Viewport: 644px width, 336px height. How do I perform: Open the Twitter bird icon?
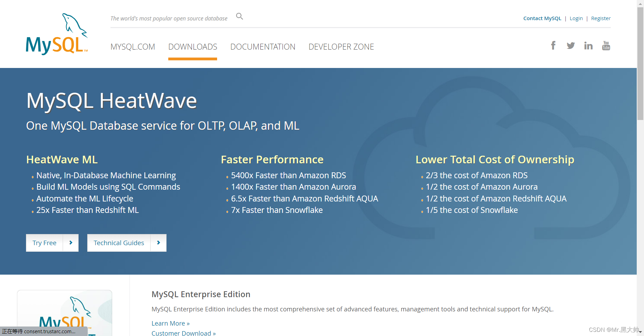pos(571,45)
